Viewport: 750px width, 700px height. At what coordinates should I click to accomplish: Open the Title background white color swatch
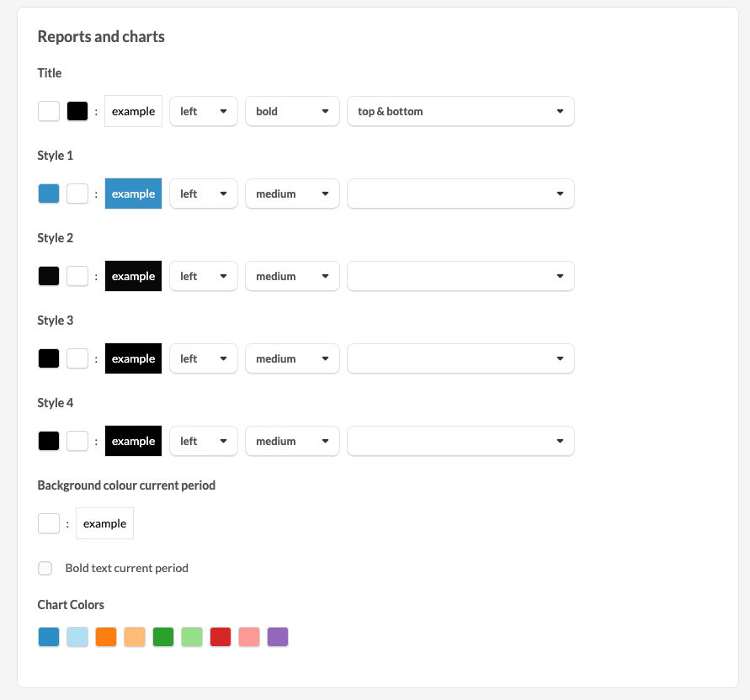[49, 111]
